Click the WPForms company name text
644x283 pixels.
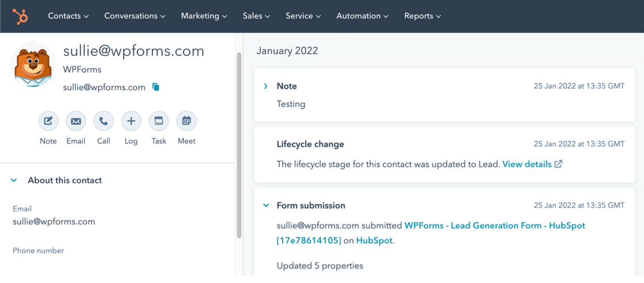coord(82,69)
